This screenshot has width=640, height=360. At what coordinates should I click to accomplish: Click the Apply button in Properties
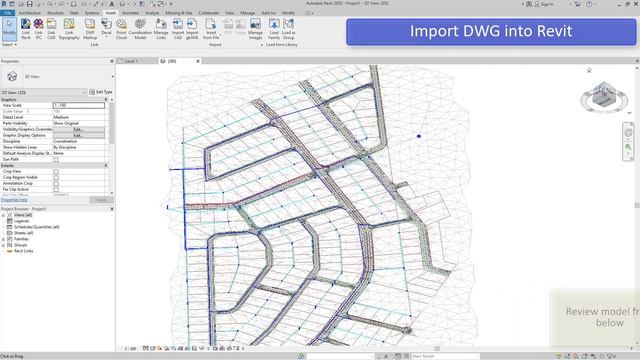[101, 200]
